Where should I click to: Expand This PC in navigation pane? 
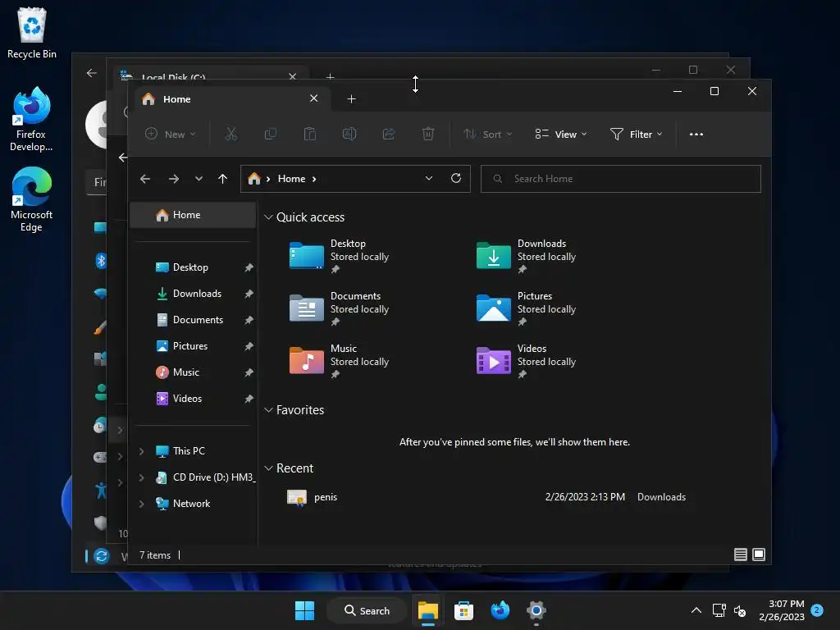141,452
